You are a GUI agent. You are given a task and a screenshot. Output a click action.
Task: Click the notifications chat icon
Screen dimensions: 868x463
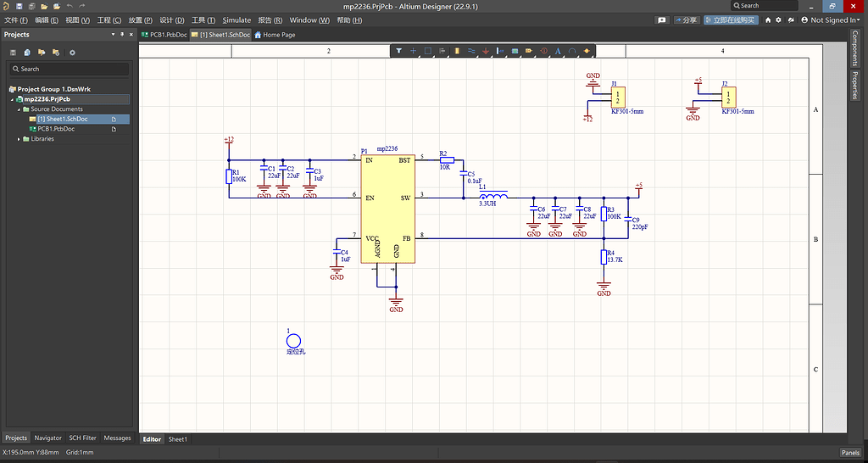coord(661,20)
